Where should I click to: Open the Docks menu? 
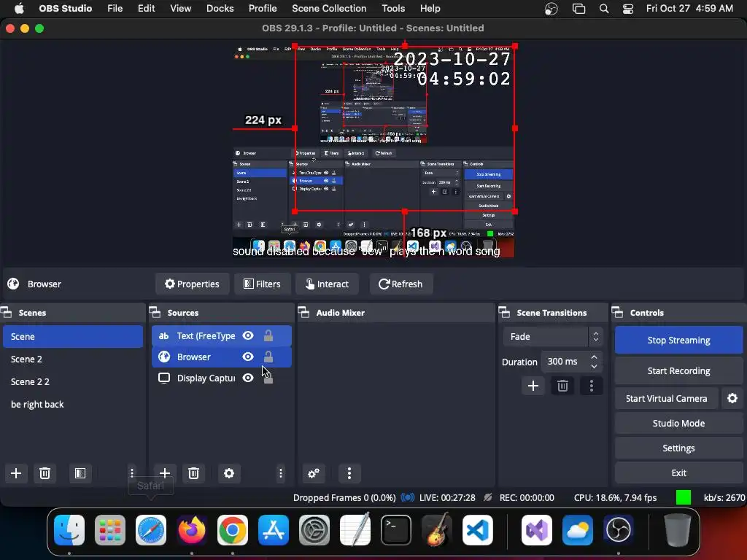tap(220, 9)
